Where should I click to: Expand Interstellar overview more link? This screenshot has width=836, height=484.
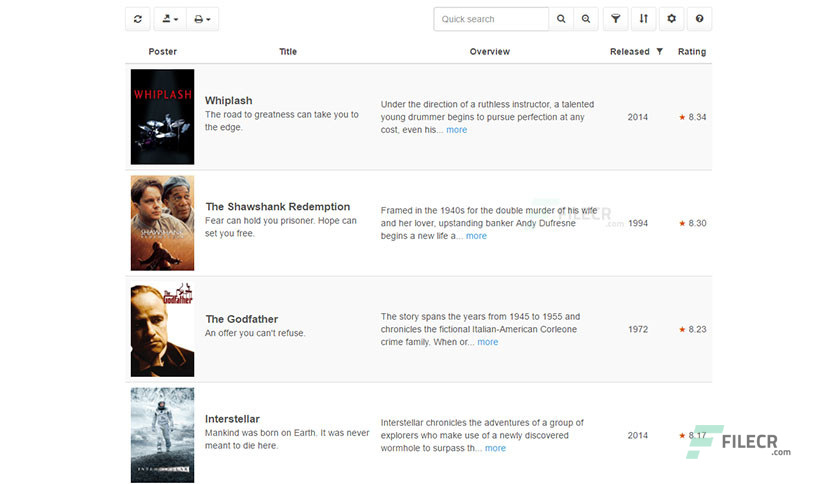tap(495, 448)
